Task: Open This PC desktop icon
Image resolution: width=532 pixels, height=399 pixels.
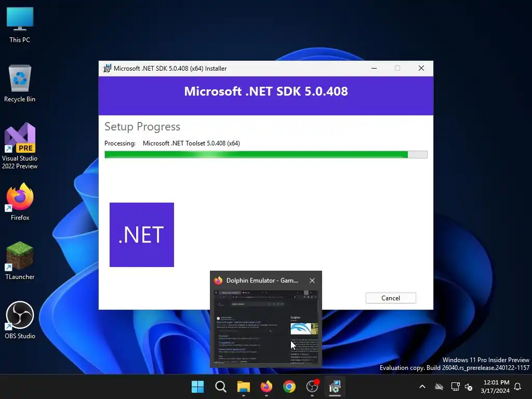Action: point(20,25)
